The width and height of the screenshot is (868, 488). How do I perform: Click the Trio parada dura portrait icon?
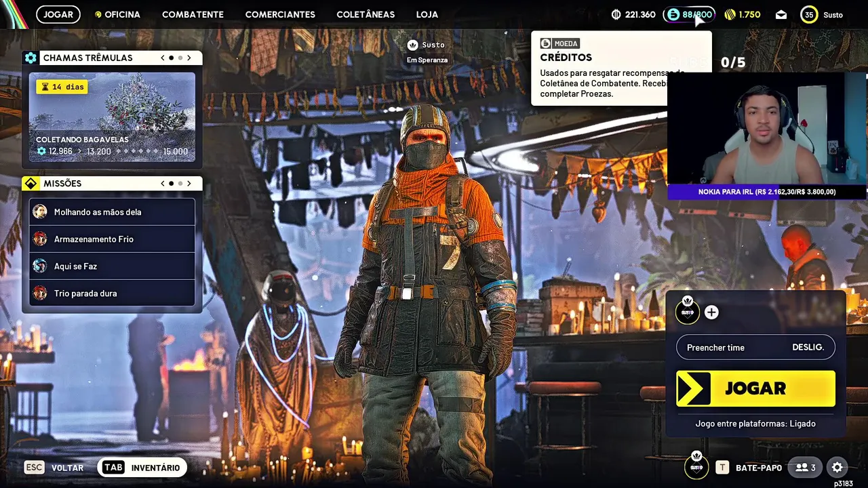(40, 293)
